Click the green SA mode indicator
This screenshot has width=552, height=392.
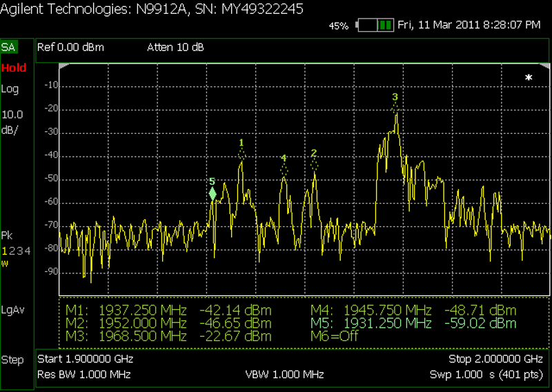[8, 47]
